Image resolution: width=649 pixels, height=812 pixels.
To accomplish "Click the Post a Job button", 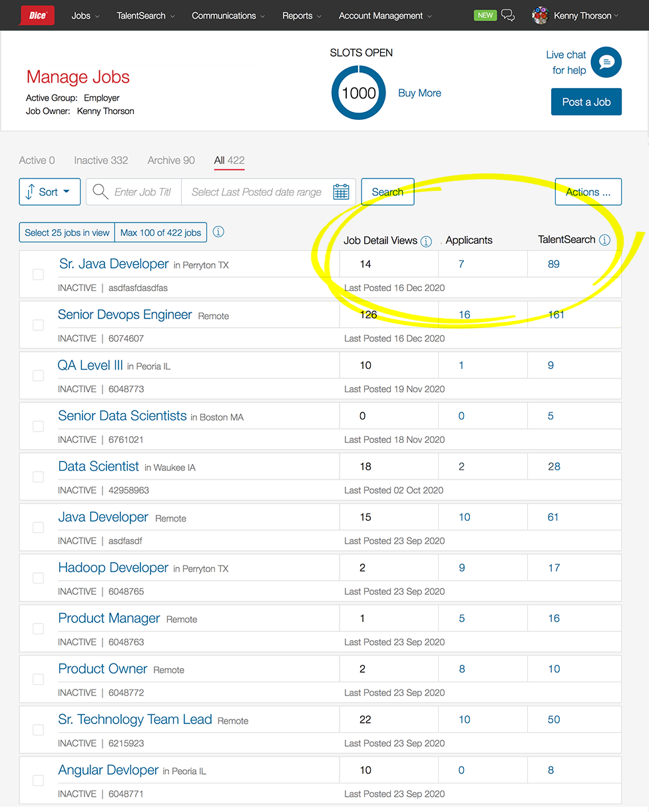I will pyautogui.click(x=586, y=102).
